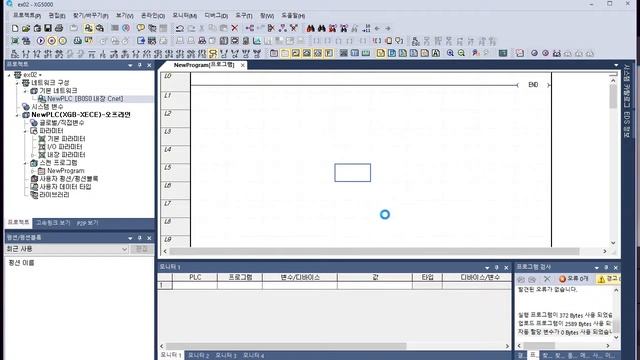Collapse the NewPLC(XGB-XECE) tree node
640x360 pixels.
click(18, 115)
